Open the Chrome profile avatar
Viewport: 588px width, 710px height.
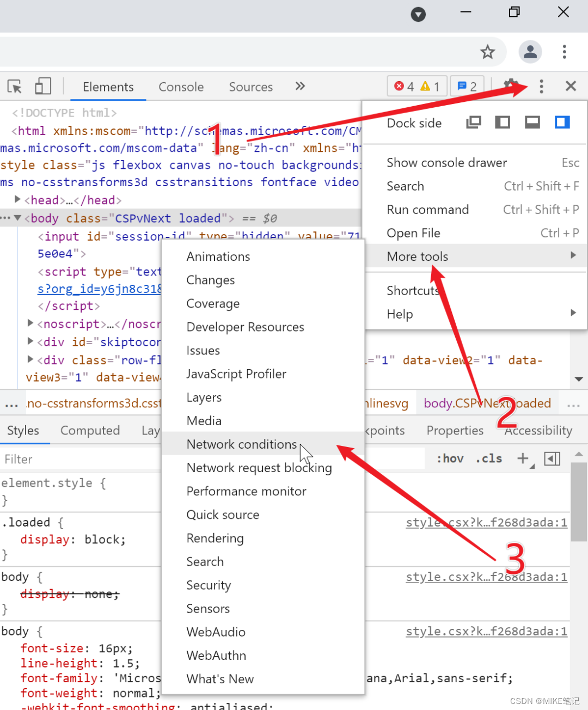click(530, 52)
